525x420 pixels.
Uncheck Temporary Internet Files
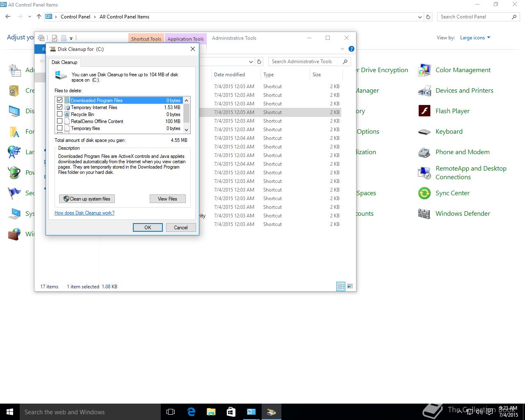coord(60,107)
